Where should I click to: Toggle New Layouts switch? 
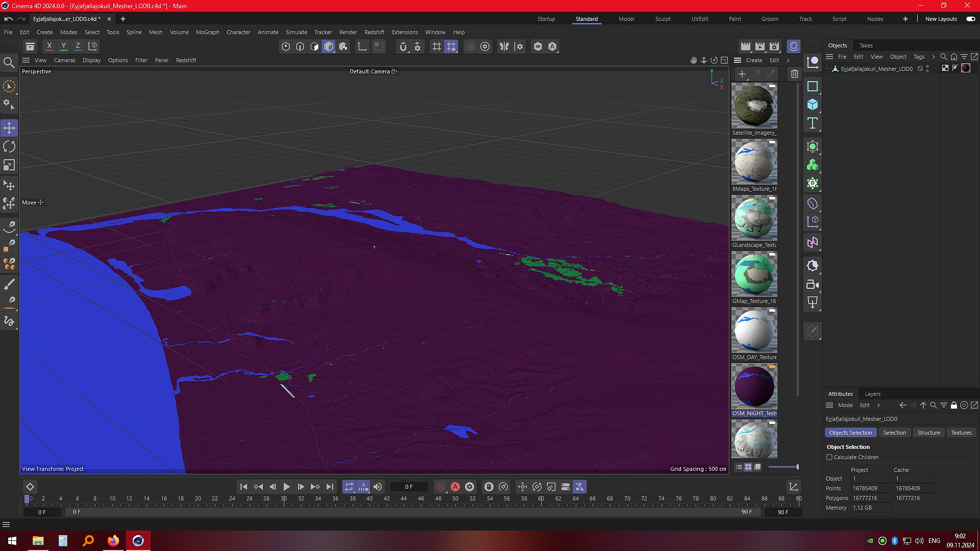coord(971,19)
